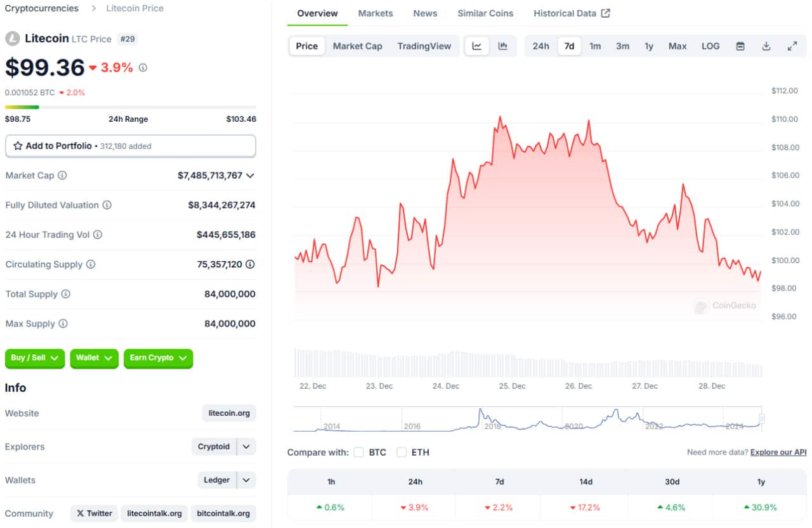
Task: Open Cryptoid explorer link
Action: point(214,447)
